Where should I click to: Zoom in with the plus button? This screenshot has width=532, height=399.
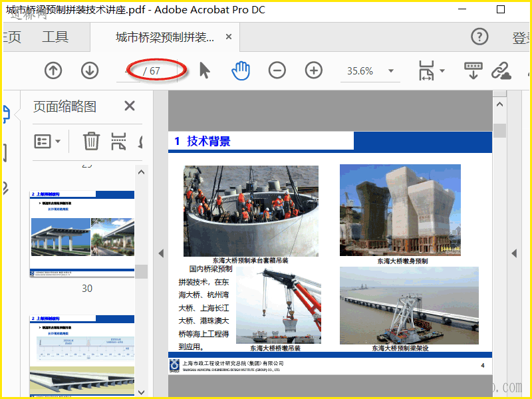click(314, 70)
